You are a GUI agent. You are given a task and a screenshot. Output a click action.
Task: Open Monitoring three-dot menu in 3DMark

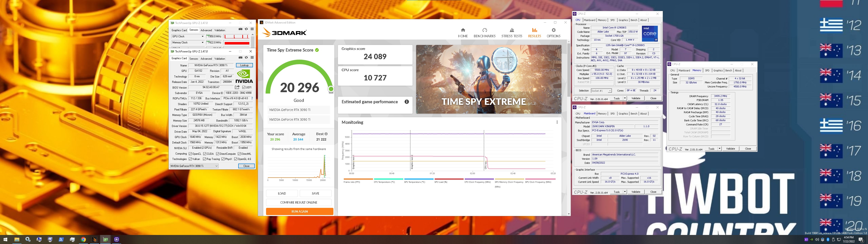click(x=557, y=122)
